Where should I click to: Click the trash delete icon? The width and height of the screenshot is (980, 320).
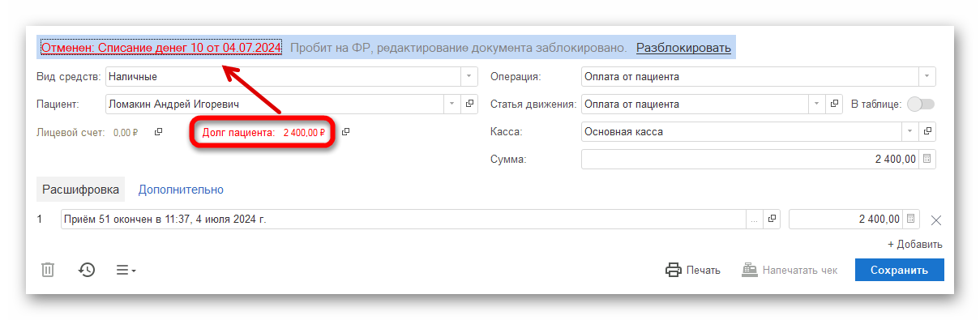48,270
